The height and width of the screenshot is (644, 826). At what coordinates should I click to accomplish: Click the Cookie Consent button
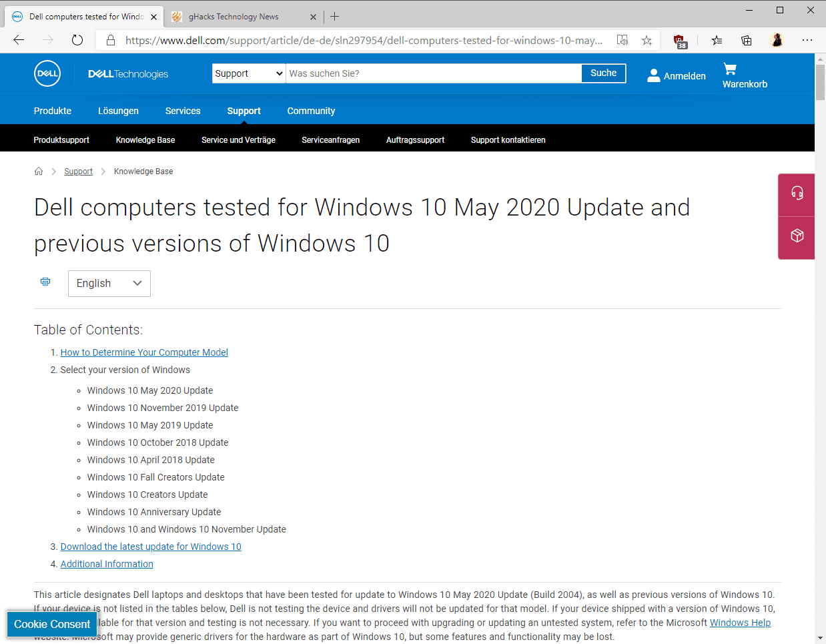tap(52, 624)
